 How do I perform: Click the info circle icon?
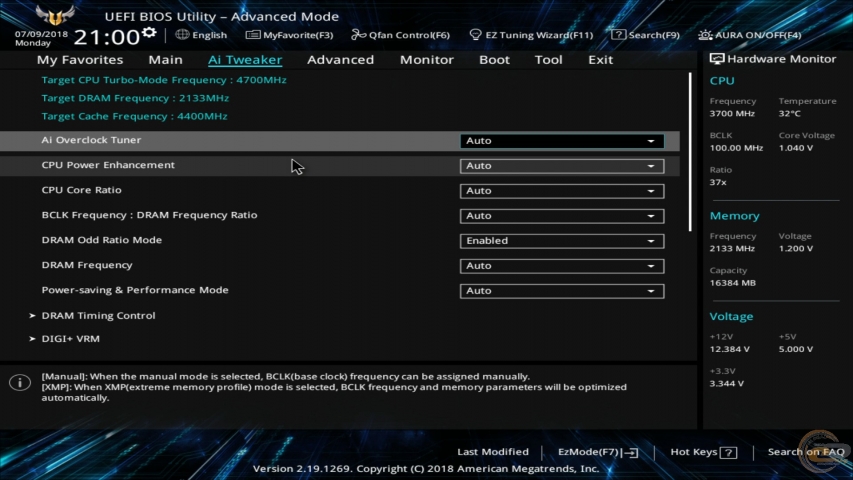20,383
